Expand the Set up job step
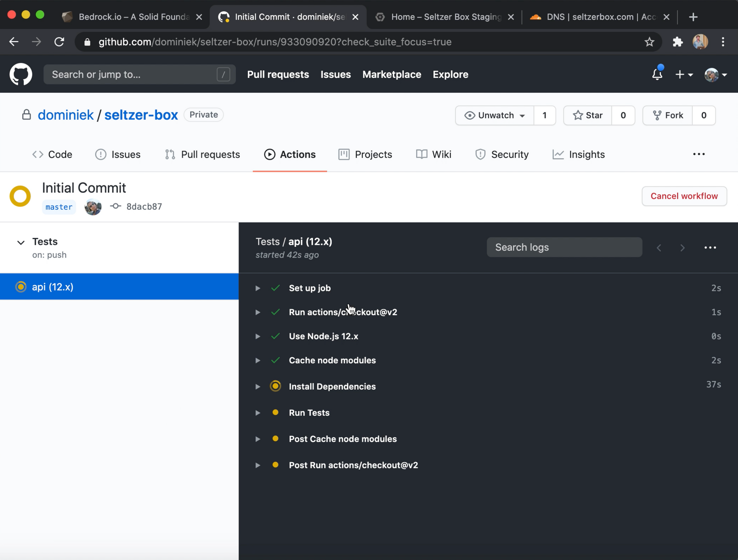 258,288
